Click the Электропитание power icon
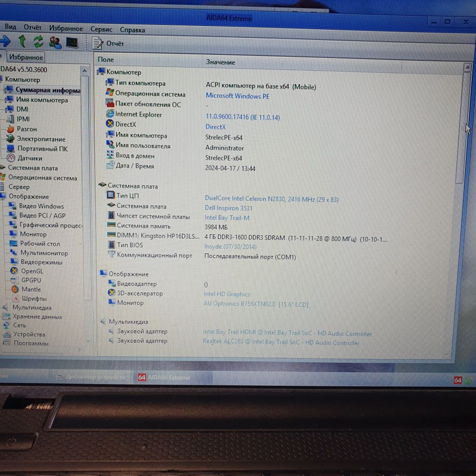The image size is (476, 476). coord(11,139)
